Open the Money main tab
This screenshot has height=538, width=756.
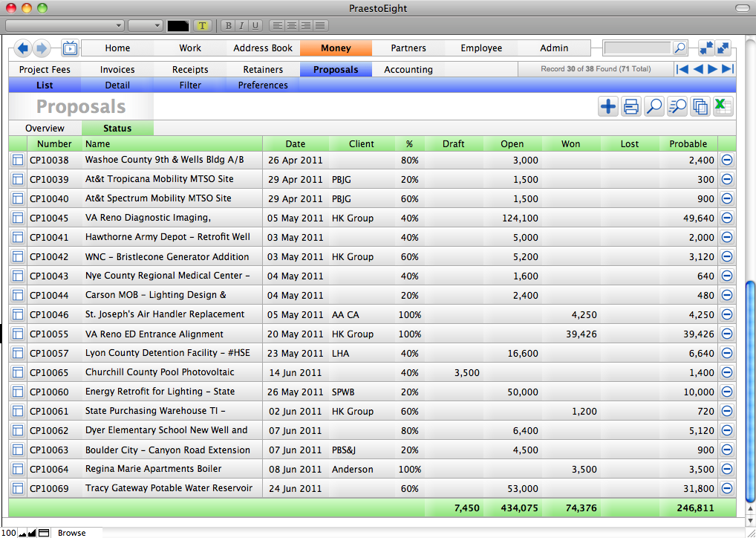[336, 48]
